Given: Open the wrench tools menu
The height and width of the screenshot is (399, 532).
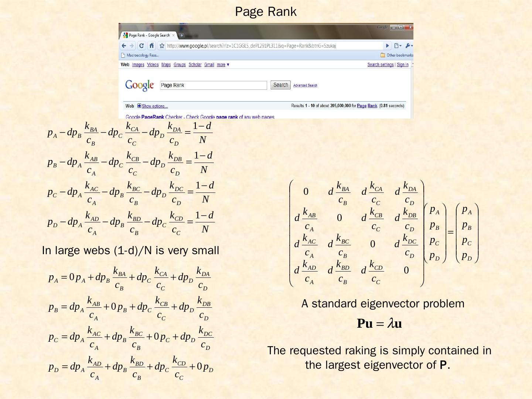Looking at the screenshot, I should [409, 46].
